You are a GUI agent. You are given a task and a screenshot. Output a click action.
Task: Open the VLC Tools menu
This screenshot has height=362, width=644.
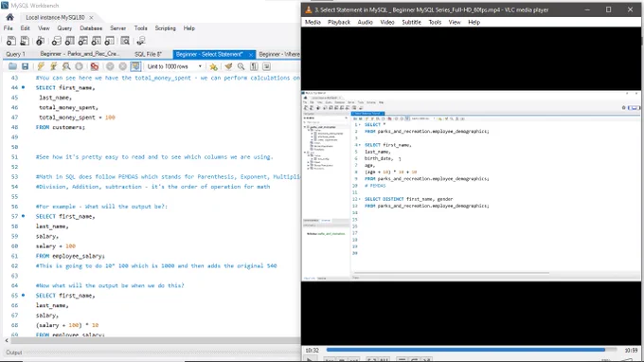click(435, 22)
